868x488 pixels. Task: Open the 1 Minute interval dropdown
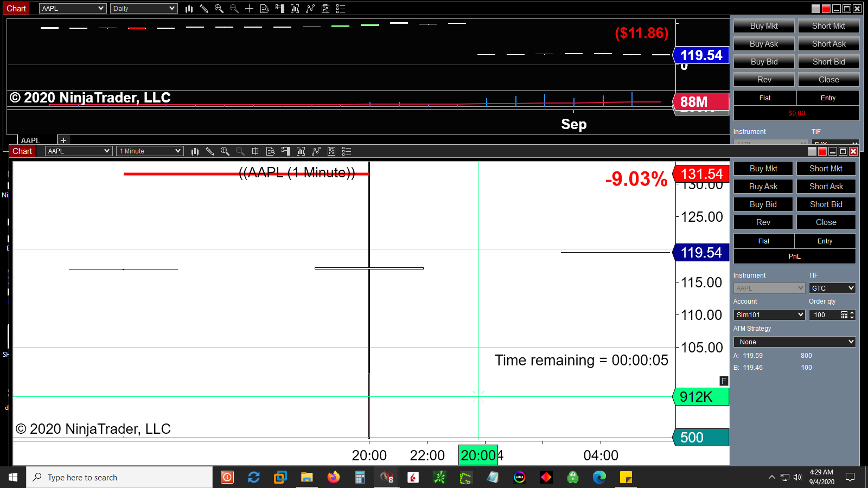pos(150,151)
